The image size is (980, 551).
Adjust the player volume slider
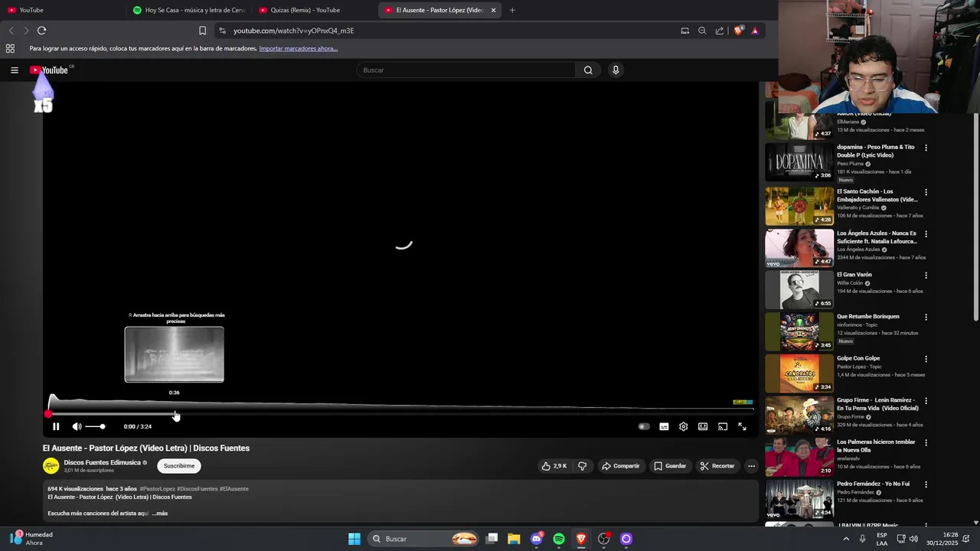click(95, 426)
